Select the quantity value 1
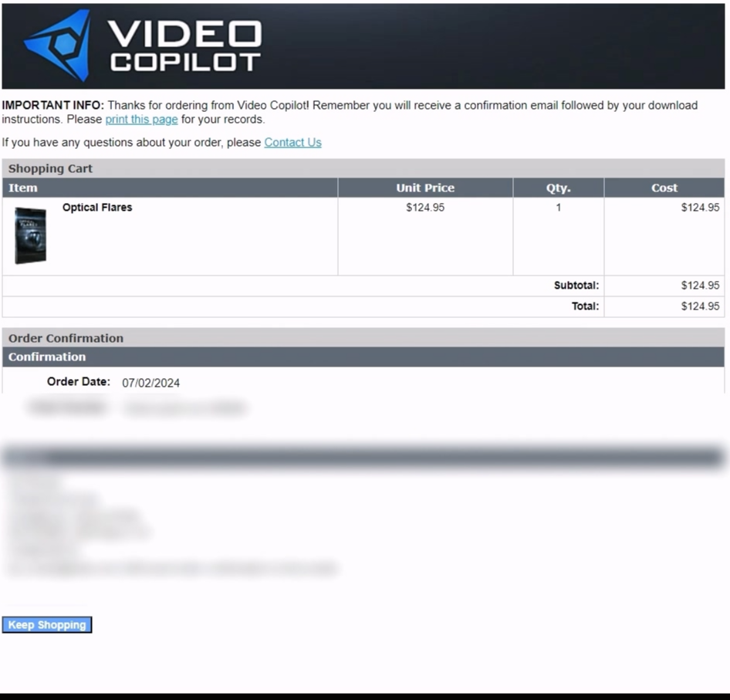The height and width of the screenshot is (700, 730). pos(558,208)
